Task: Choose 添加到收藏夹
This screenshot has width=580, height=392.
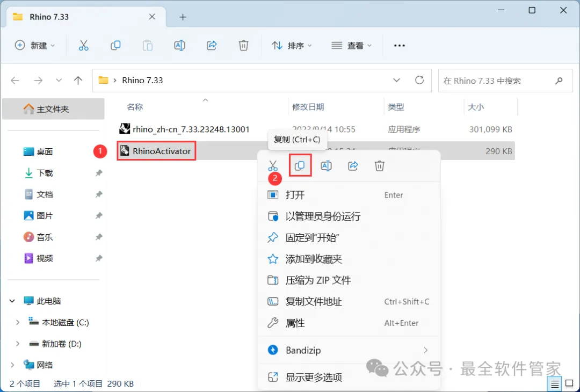Action: tap(349, 259)
